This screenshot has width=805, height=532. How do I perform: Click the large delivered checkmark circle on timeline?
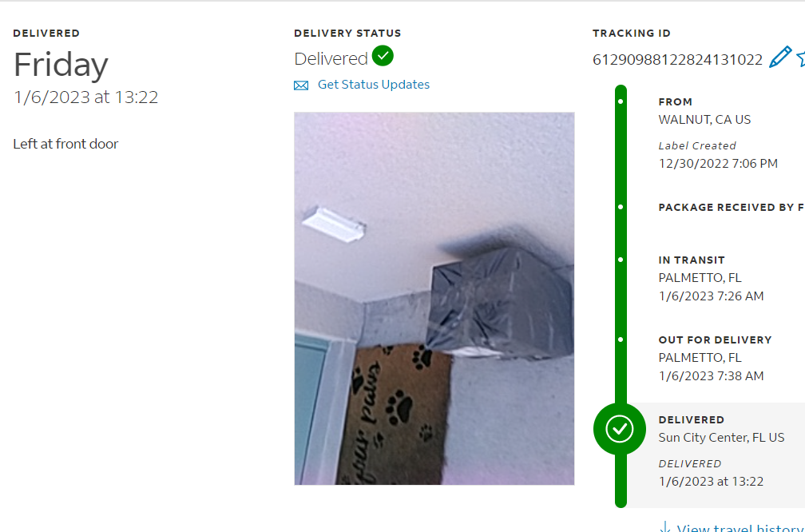(620, 429)
